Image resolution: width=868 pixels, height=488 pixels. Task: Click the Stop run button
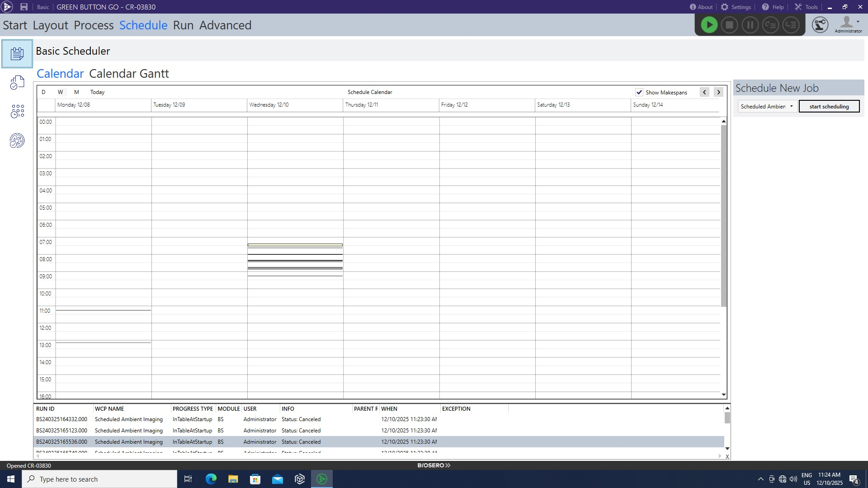(729, 25)
